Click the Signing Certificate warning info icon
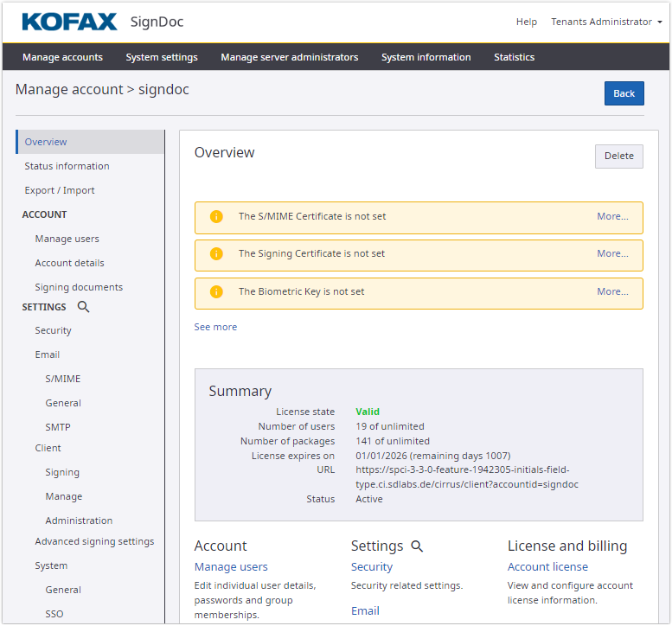 pos(216,254)
